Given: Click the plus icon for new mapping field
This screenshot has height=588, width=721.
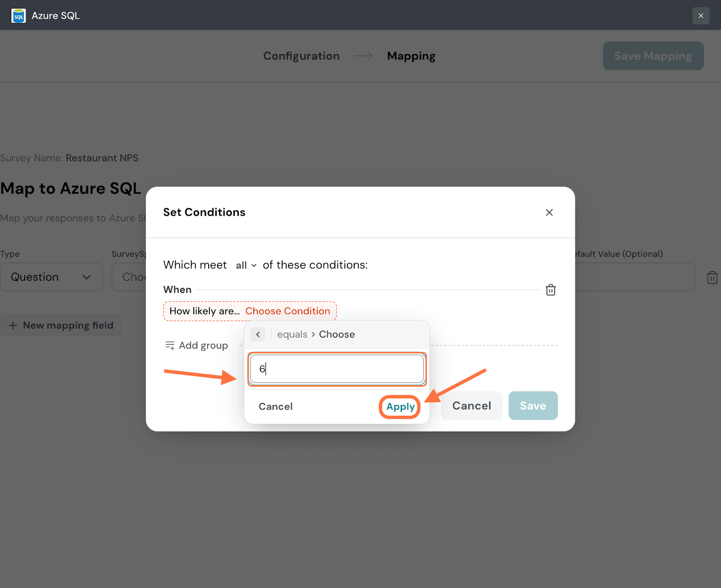Looking at the screenshot, I should 13,325.
